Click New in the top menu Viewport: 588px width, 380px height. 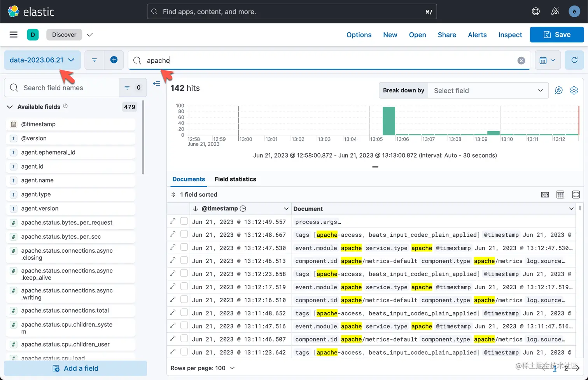[x=390, y=35]
